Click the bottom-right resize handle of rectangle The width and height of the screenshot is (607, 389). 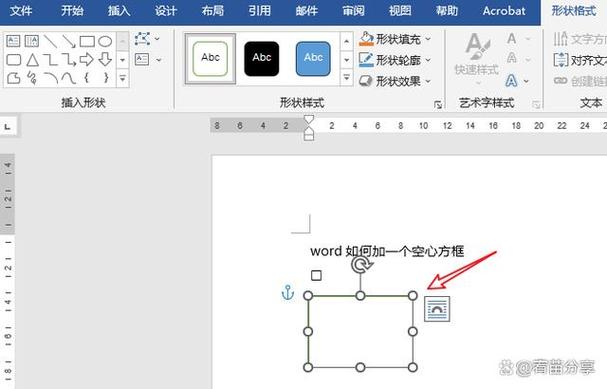tap(413, 367)
